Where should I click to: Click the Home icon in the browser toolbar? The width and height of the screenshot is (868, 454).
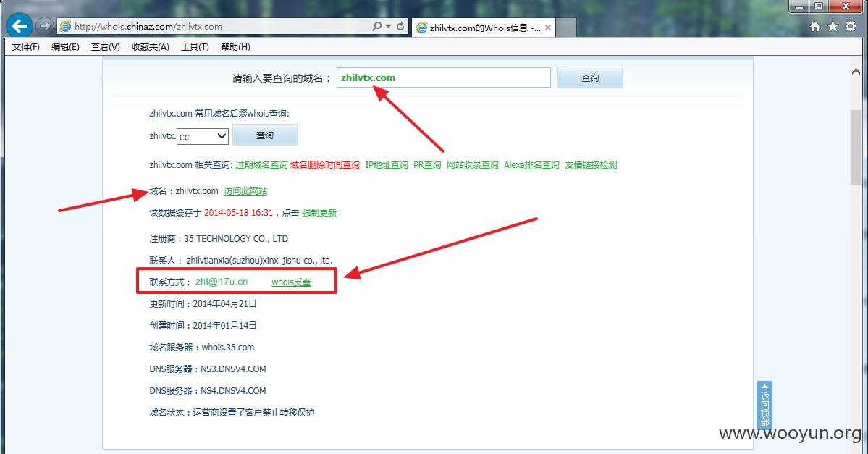[815, 27]
